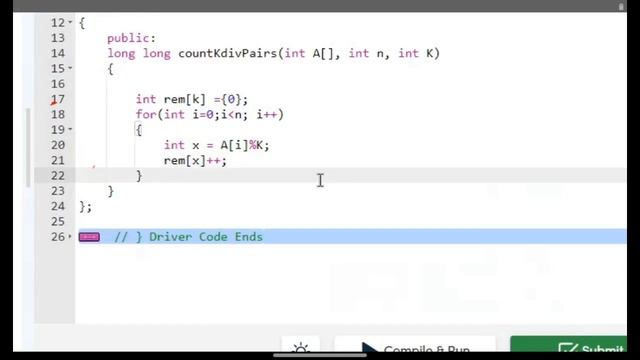The height and width of the screenshot is (360, 640).
Task: Click the editor's left vertical scrollbar
Action: [28, 147]
